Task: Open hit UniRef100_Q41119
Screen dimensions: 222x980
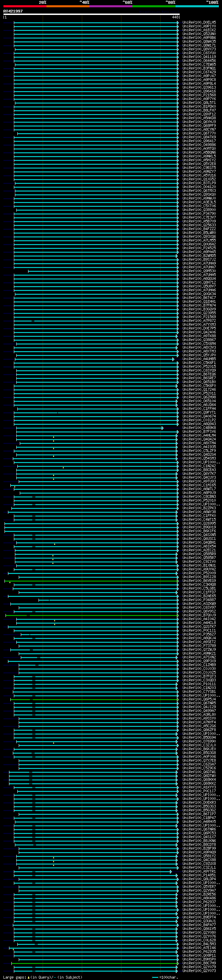Action: tap(199, 57)
